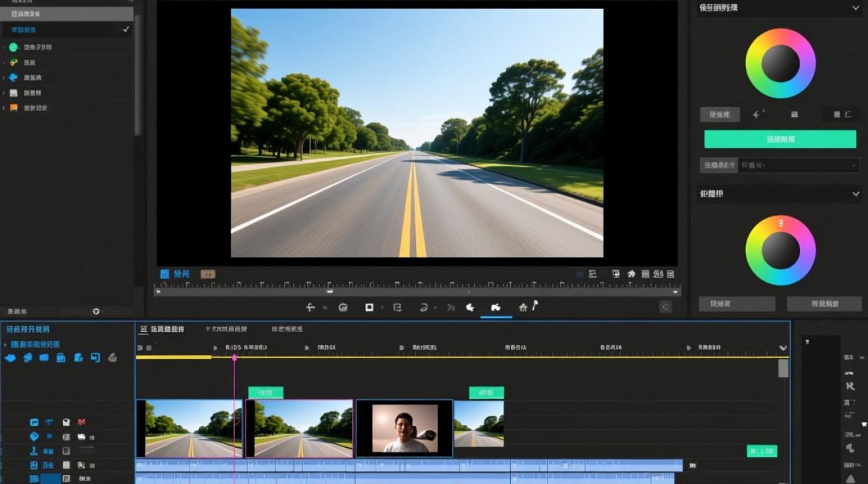Switch to the second tab in the timeline header
The width and height of the screenshot is (868, 484).
227,329
